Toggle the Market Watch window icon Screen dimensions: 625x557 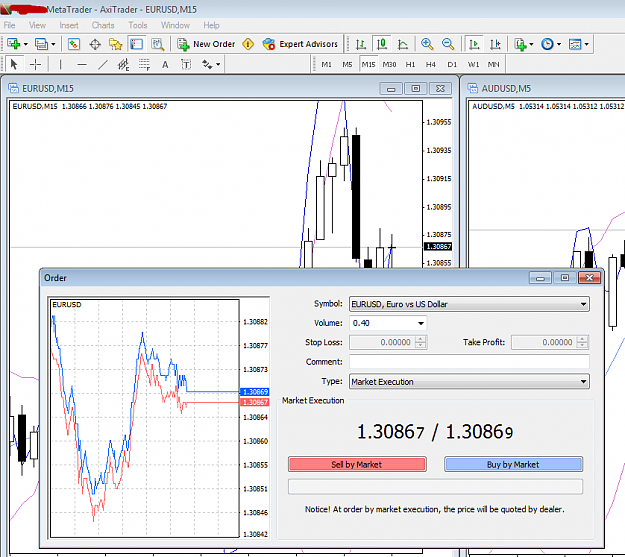click(74, 44)
